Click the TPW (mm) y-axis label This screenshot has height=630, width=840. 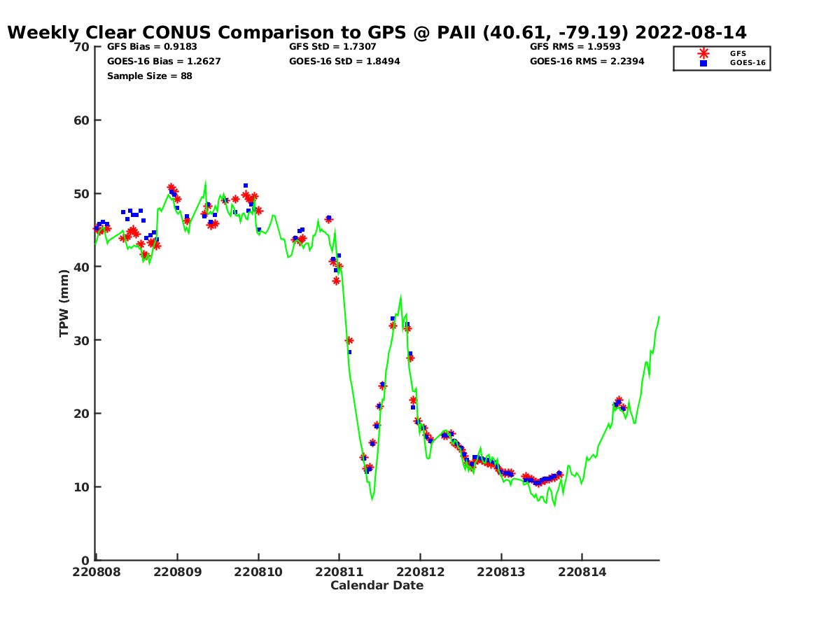[x=64, y=303]
